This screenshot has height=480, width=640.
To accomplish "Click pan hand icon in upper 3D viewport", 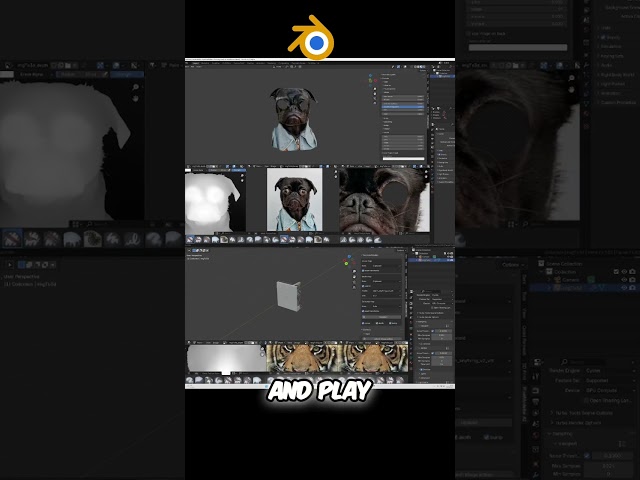I will (x=375, y=94).
